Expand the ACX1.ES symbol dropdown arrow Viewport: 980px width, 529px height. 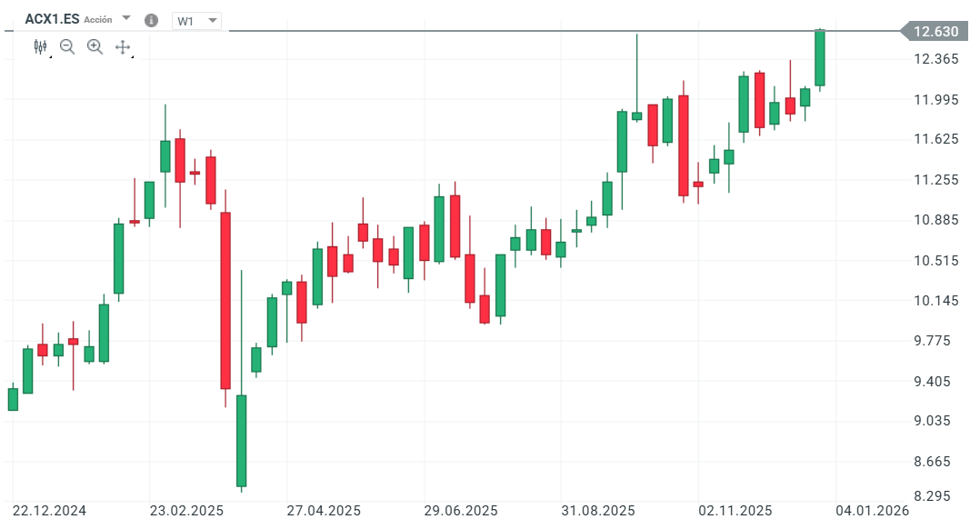pos(126,19)
